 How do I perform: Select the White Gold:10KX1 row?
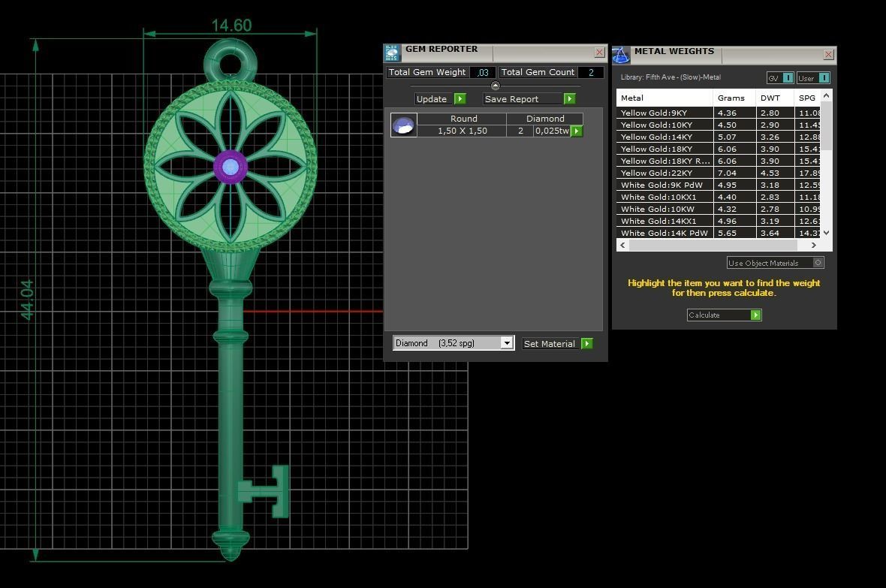click(718, 197)
